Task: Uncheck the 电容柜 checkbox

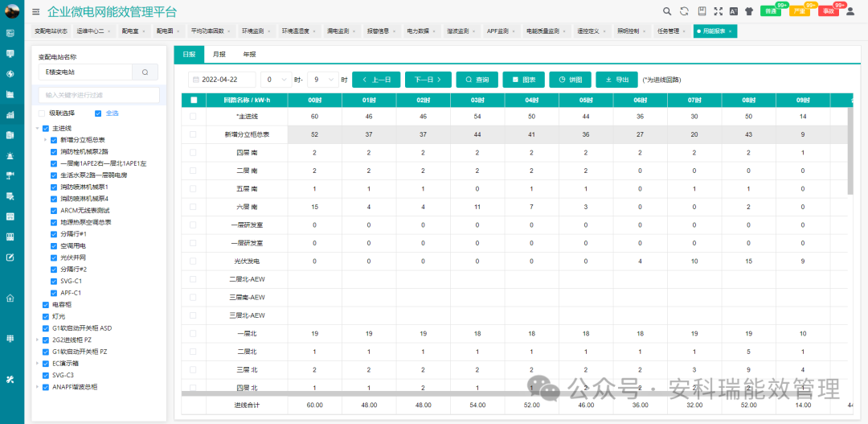Action: point(46,305)
